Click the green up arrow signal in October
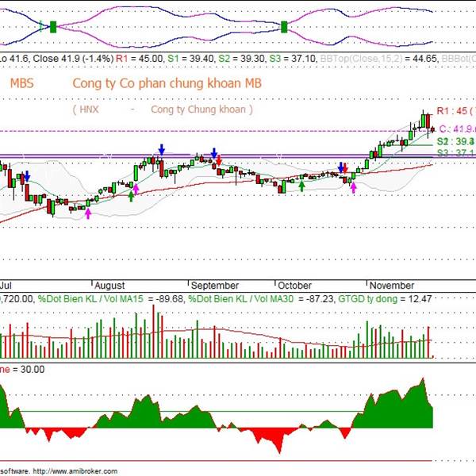Viewport: 476px width, 476px height. coord(301,186)
